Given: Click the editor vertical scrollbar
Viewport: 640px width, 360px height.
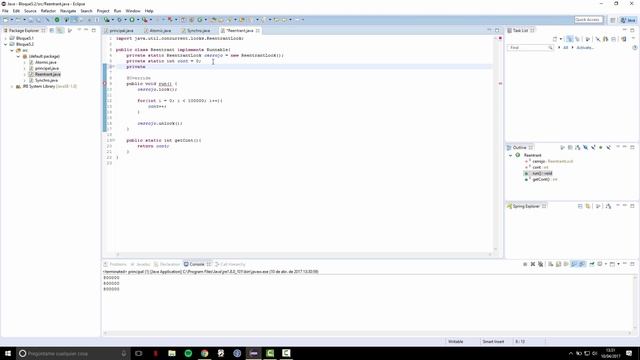Looking at the screenshot, I should pos(495,144).
